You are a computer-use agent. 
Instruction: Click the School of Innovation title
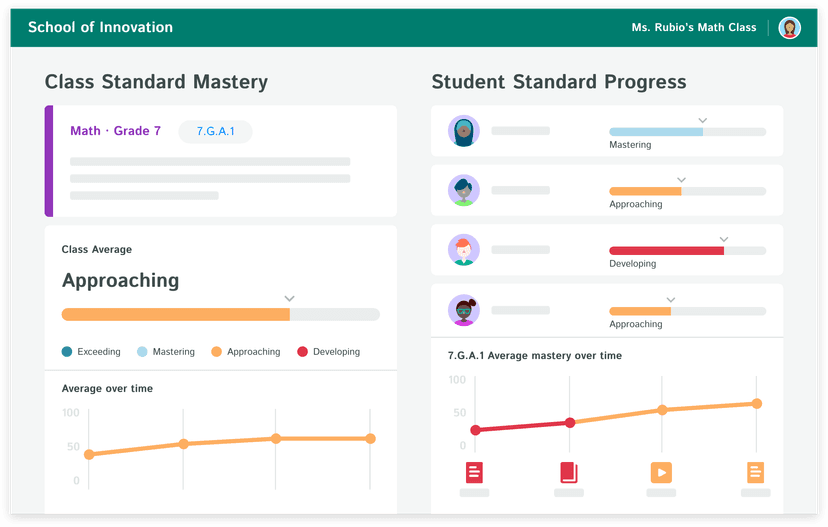(x=100, y=27)
